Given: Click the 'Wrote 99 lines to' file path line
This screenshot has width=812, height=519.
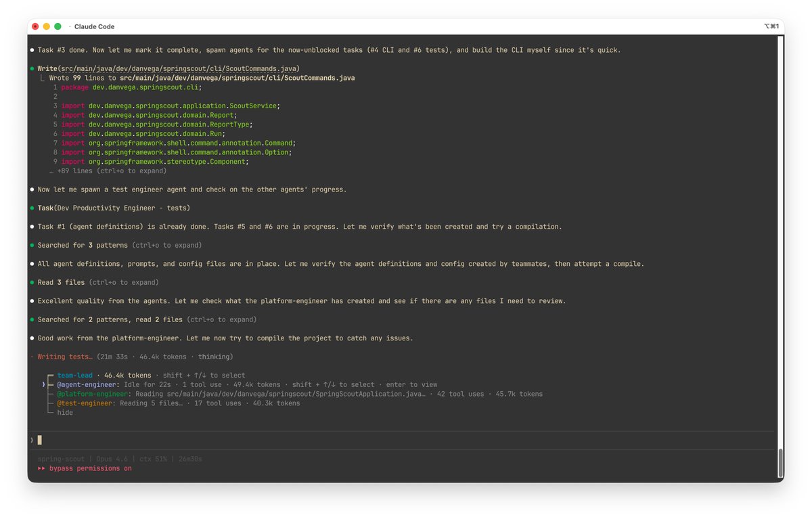Looking at the screenshot, I should tap(202, 78).
